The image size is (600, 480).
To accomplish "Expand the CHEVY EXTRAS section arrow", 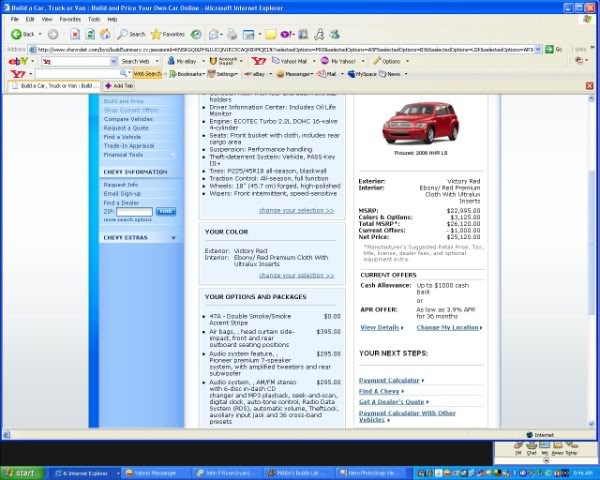I will tap(173, 238).
